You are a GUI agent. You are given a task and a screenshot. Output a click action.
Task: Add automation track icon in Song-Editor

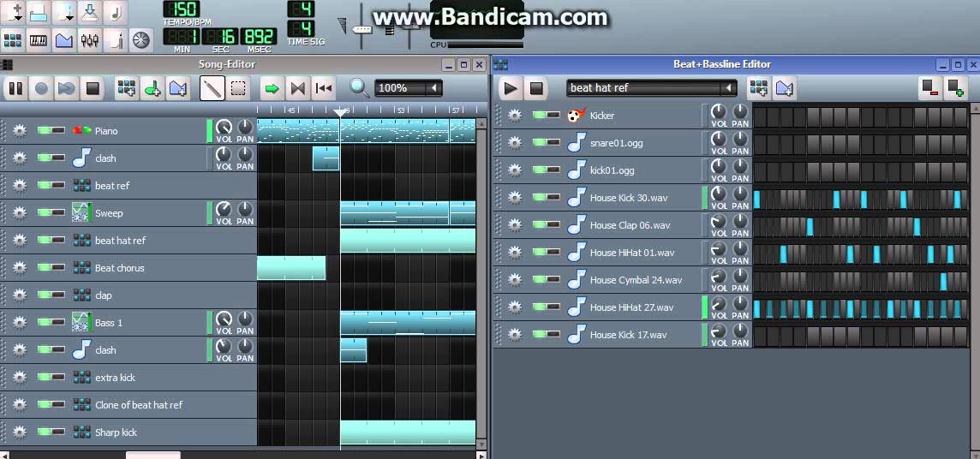[x=177, y=88]
